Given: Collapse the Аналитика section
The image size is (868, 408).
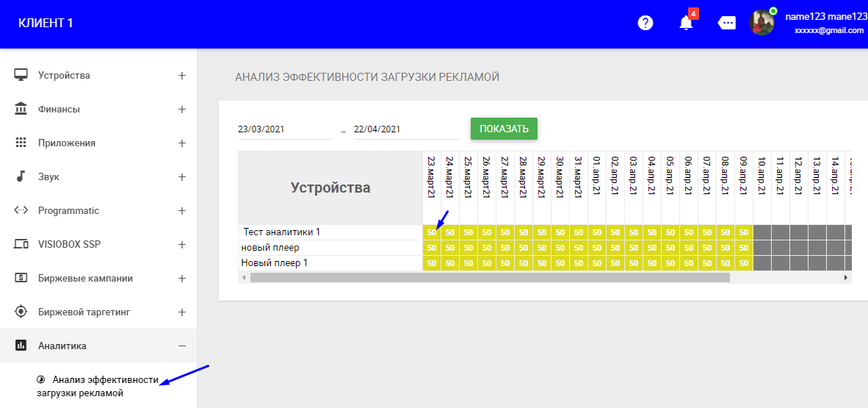Looking at the screenshot, I should pyautogui.click(x=182, y=346).
